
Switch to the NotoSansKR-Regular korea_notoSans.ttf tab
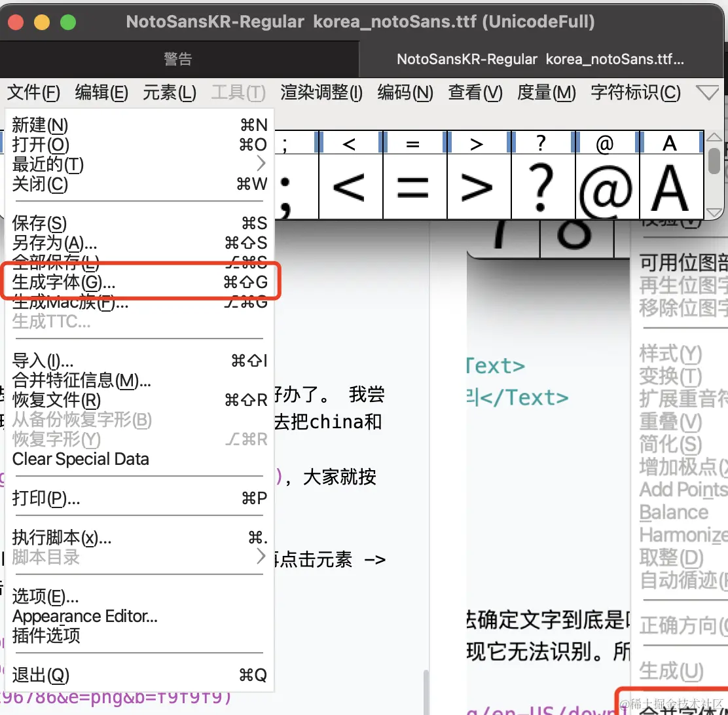[x=540, y=59]
